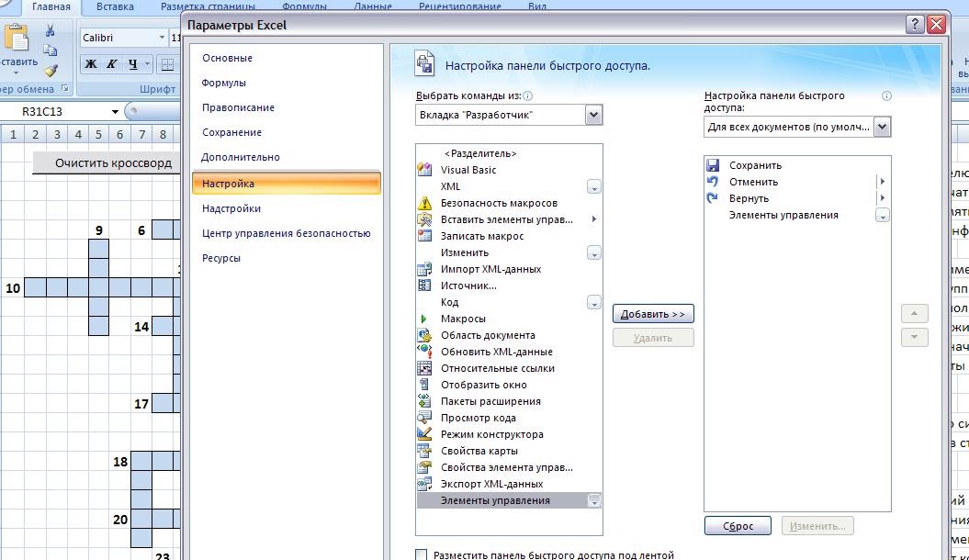Click the Добавить >> button

click(x=653, y=314)
